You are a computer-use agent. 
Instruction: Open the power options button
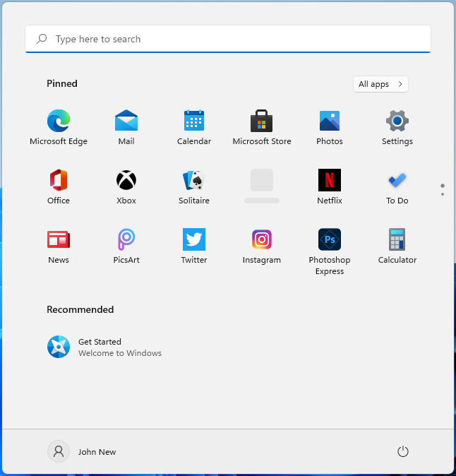[x=403, y=451]
